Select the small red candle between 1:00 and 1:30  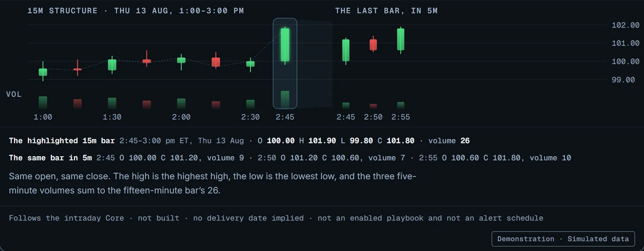click(x=77, y=69)
